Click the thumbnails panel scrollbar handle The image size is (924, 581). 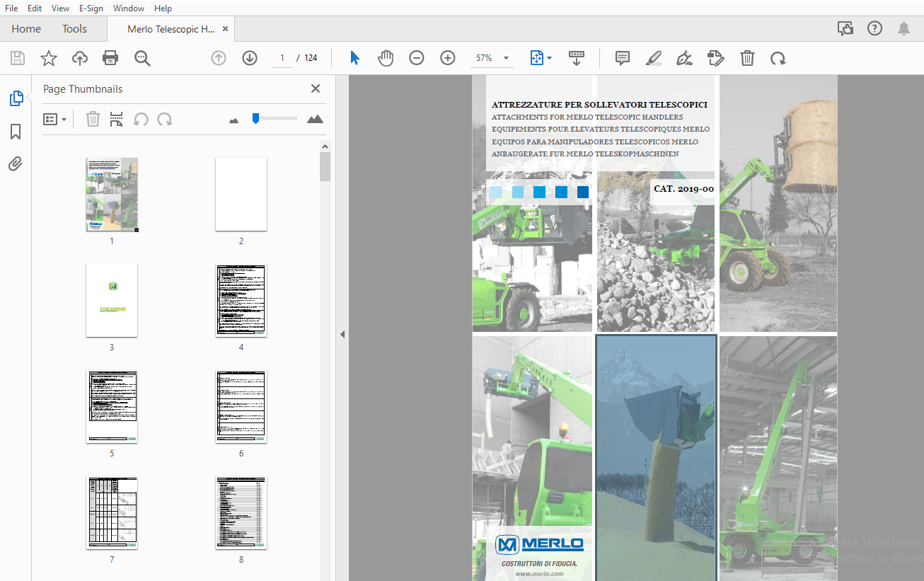pos(325,167)
